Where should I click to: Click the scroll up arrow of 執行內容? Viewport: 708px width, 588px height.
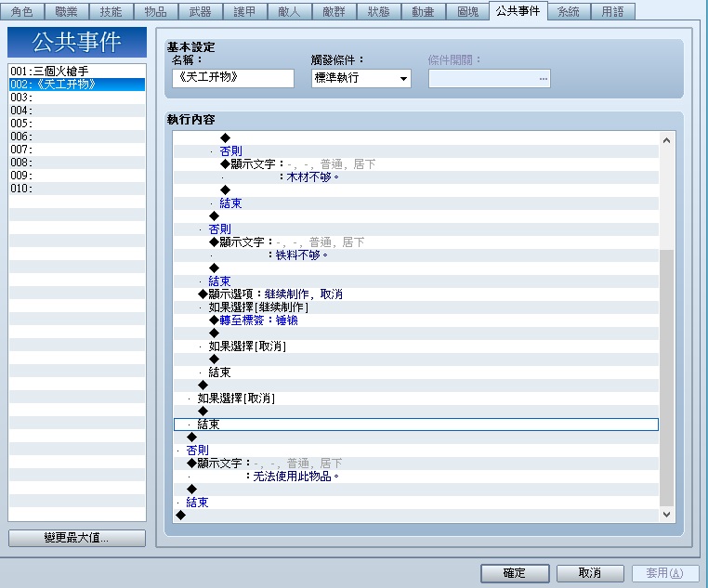point(666,140)
